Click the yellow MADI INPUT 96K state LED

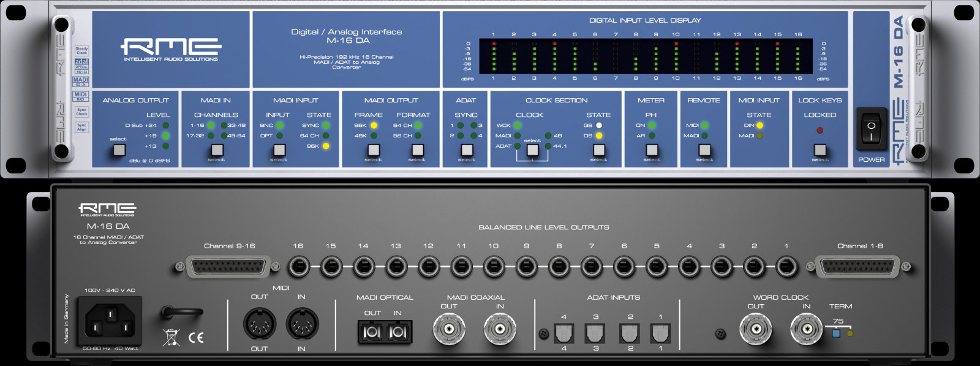(x=326, y=146)
